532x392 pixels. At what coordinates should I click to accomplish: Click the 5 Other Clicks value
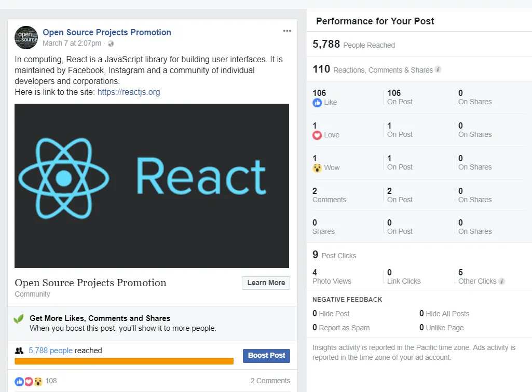[478, 277]
